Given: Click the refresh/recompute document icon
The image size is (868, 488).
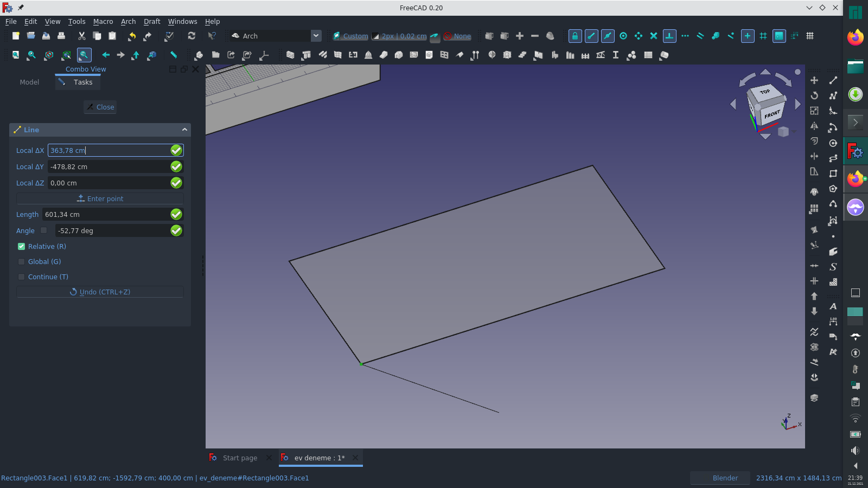Looking at the screenshot, I should coord(192,36).
